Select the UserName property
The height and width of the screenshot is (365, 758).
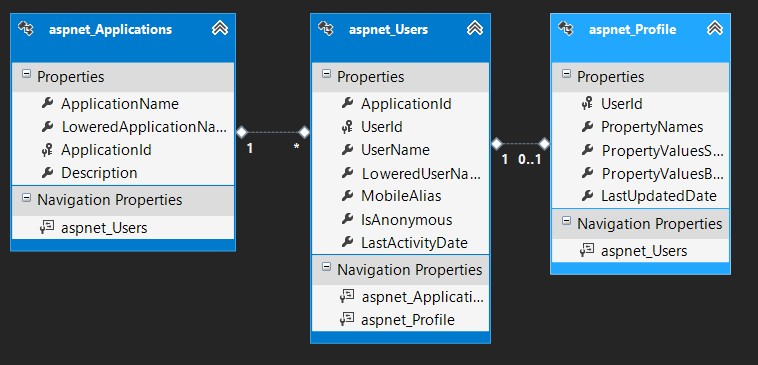(x=395, y=150)
